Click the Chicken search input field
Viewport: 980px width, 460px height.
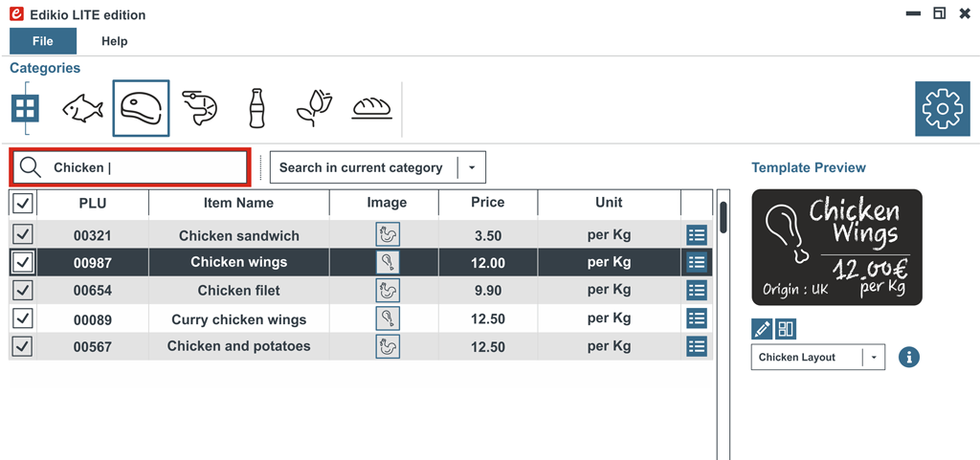tap(144, 167)
